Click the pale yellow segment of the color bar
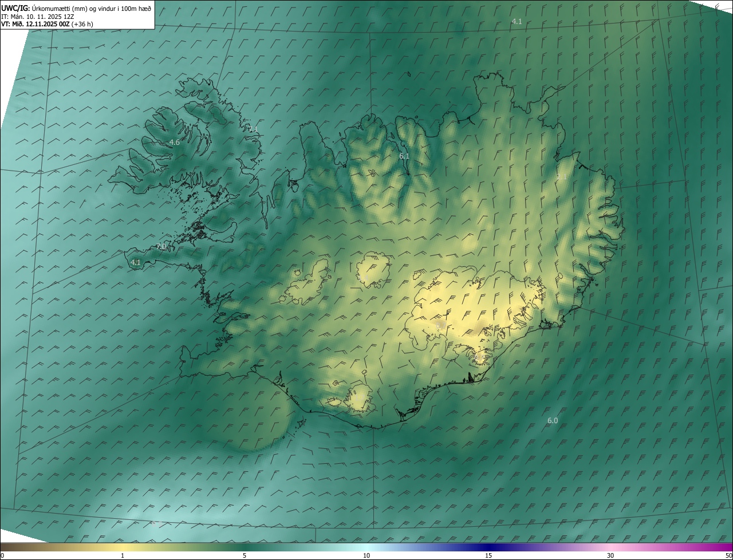Viewport: 733px width, 560px height. pos(123,547)
